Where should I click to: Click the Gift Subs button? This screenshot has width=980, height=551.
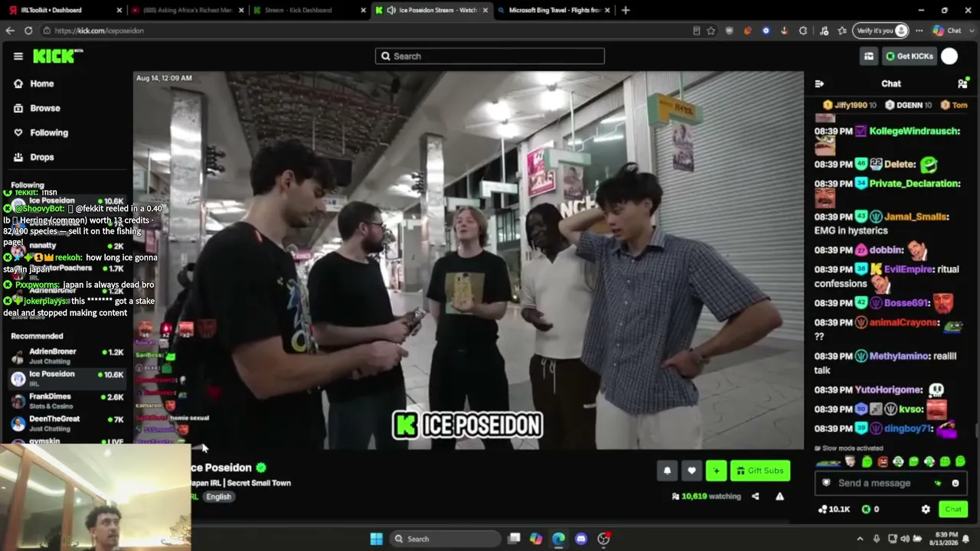click(760, 471)
